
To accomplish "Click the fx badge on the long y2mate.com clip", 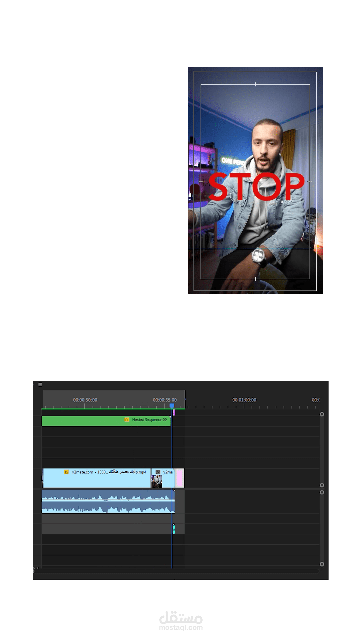I will [x=66, y=472].
